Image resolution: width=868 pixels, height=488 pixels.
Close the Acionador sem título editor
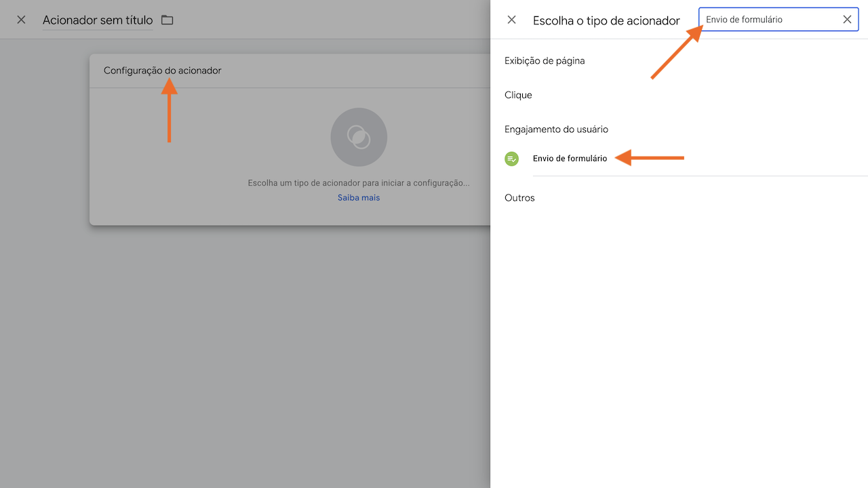[20, 20]
